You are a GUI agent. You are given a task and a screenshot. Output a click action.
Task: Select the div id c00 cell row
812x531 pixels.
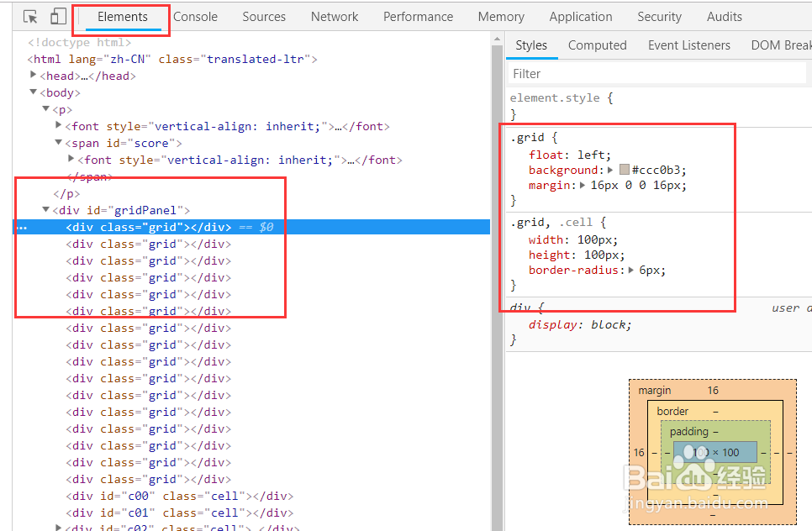[179, 497]
